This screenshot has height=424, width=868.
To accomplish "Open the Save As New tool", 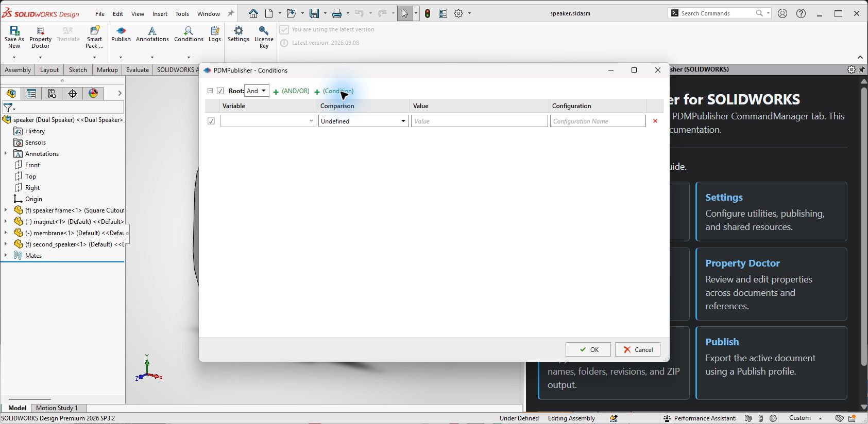I will 14,38.
